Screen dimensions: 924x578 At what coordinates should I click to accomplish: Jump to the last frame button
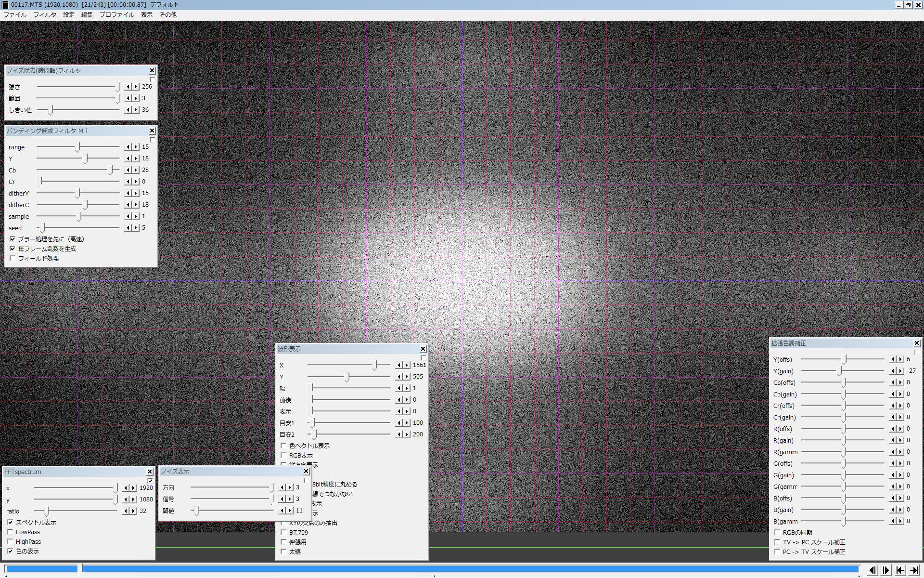click(914, 570)
